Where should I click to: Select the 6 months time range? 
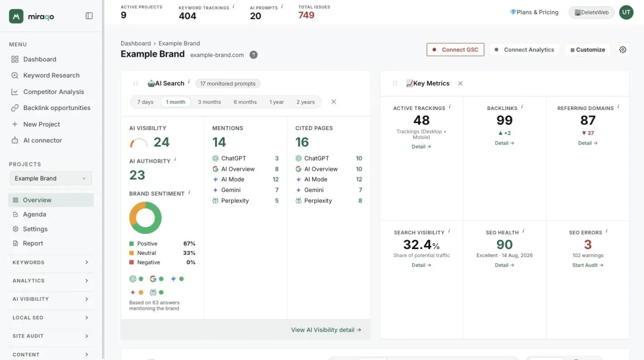tap(245, 102)
